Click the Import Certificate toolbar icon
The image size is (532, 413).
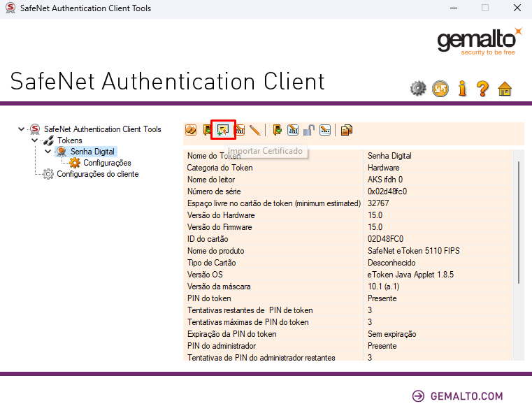tap(223, 129)
